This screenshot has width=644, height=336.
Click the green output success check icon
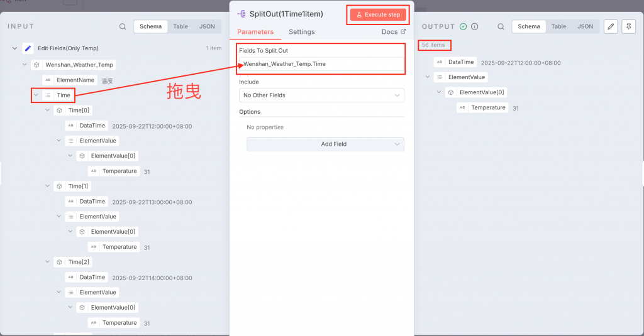463,26
